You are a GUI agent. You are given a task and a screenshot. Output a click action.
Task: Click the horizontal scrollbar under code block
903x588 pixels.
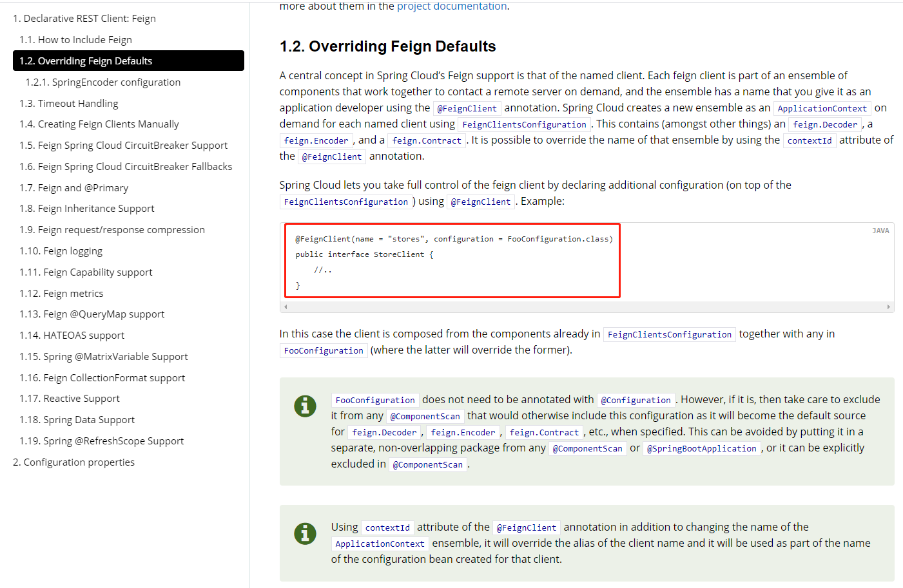click(587, 307)
